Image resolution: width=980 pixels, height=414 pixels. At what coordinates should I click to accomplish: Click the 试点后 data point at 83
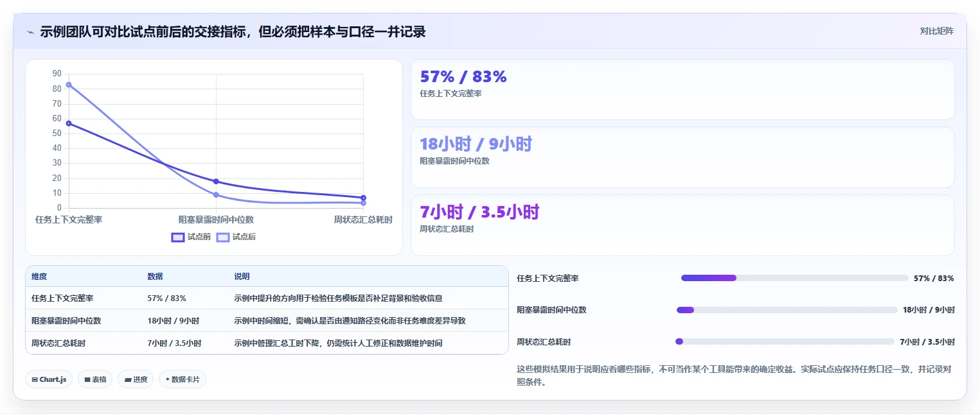point(69,85)
